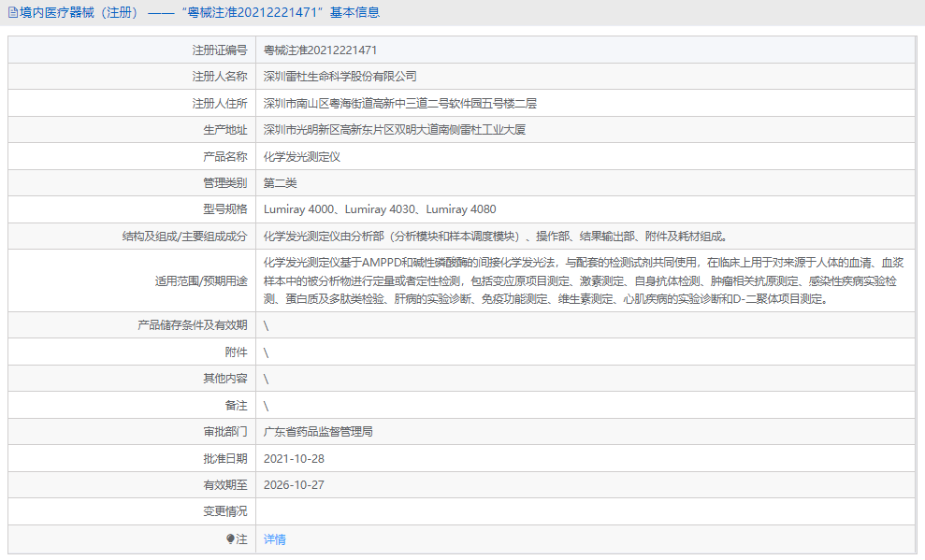Select registration number 粤械注准20212221471 value
Viewport: 925px width, 560px height.
coord(320,50)
